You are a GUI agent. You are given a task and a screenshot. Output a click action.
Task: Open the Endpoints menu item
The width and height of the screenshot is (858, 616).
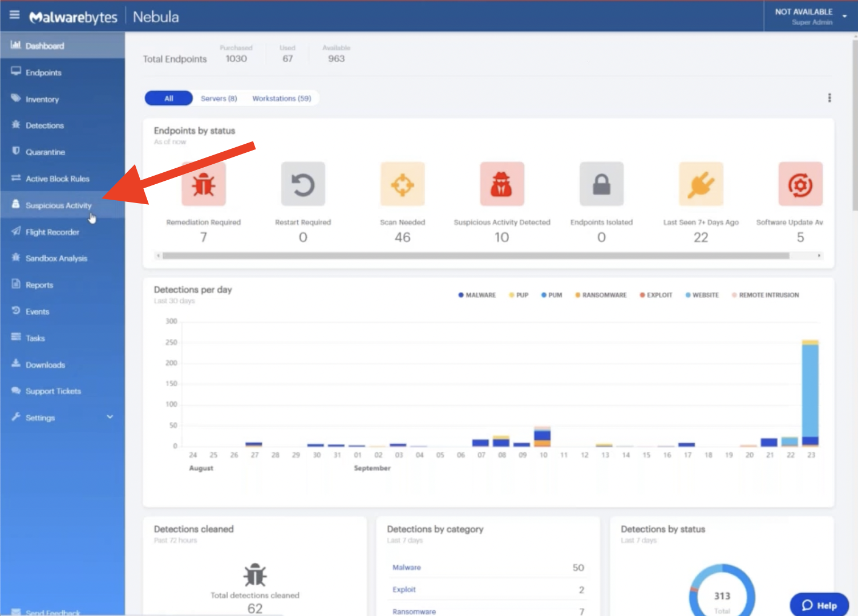pyautogui.click(x=63, y=72)
